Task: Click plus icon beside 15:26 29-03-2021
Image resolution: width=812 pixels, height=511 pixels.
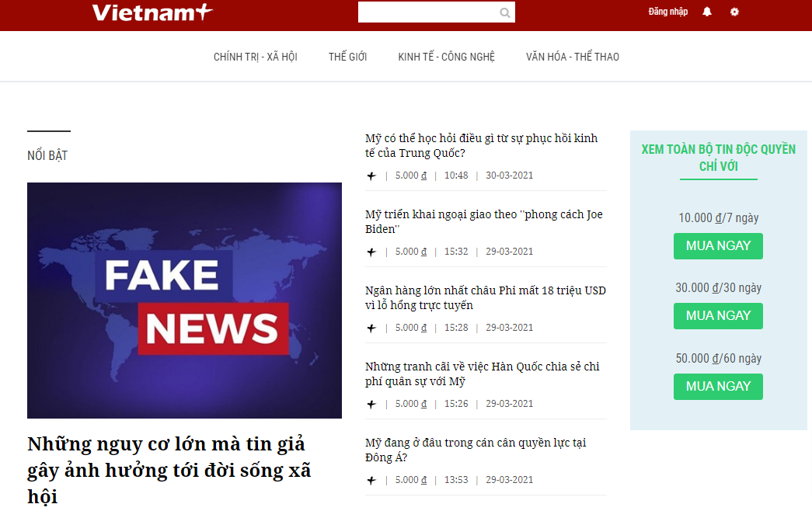Action: pos(371,405)
